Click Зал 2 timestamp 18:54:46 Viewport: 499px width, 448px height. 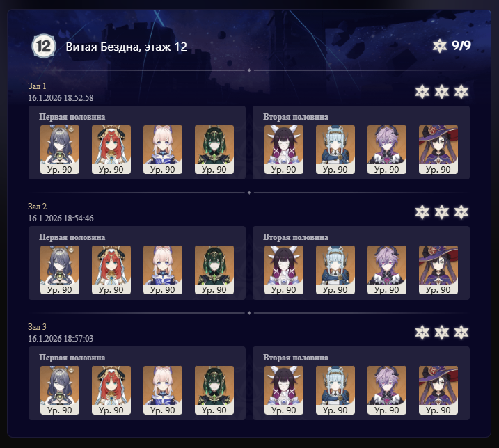tap(61, 218)
